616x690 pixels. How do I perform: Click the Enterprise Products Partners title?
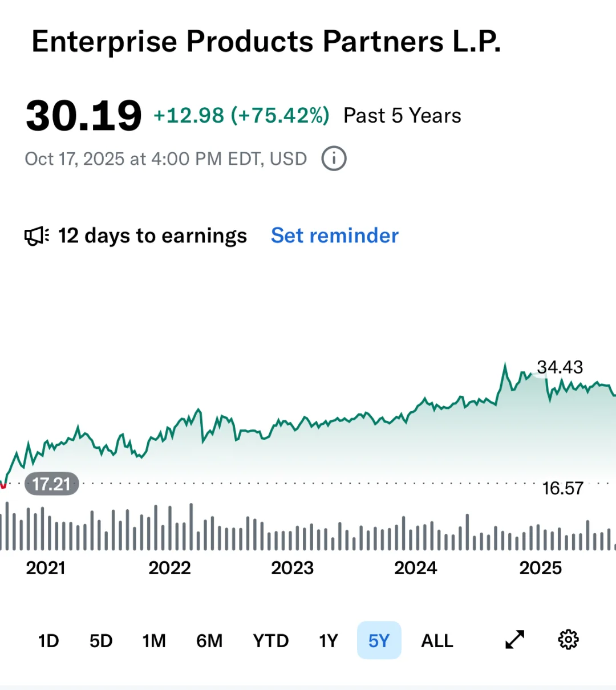click(x=266, y=42)
